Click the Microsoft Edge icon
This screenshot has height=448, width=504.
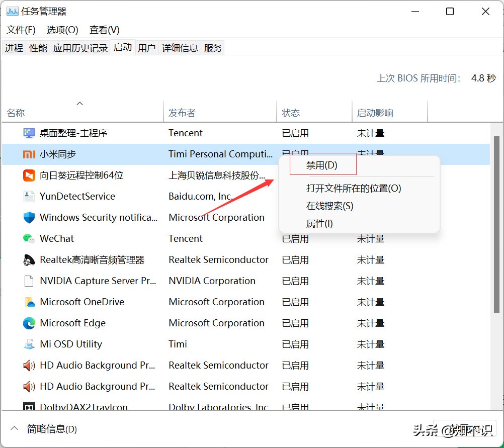[x=29, y=323]
